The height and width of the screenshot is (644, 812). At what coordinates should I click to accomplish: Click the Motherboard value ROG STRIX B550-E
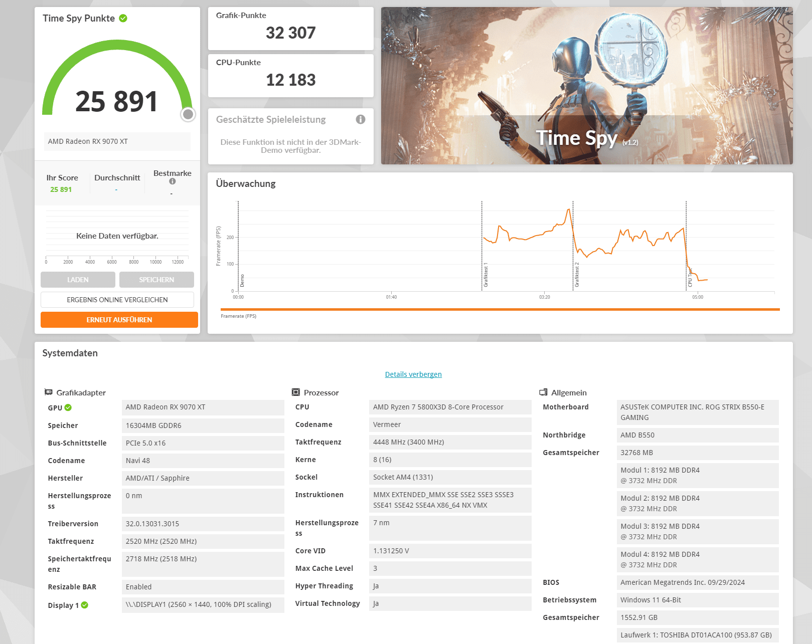pos(698,412)
